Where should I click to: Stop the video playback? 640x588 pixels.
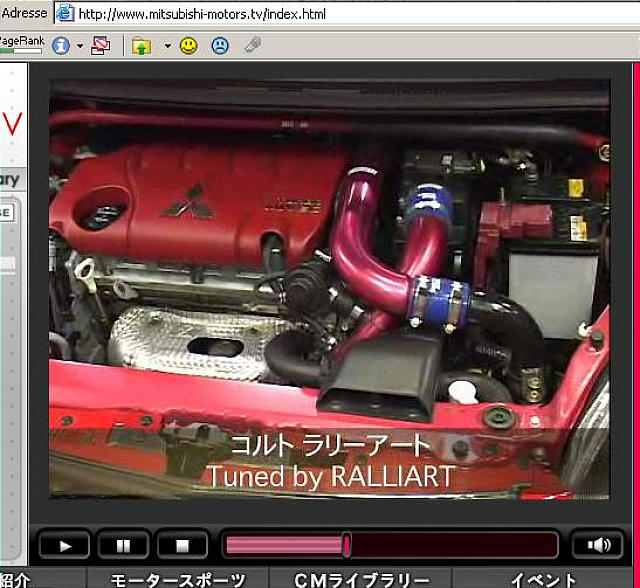click(x=182, y=546)
